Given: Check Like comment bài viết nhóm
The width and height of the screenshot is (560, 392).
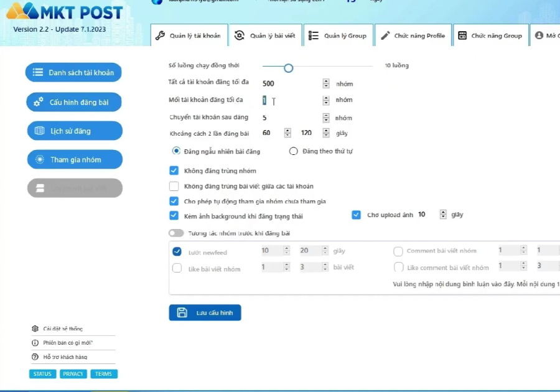Looking at the screenshot, I should tap(399, 267).
